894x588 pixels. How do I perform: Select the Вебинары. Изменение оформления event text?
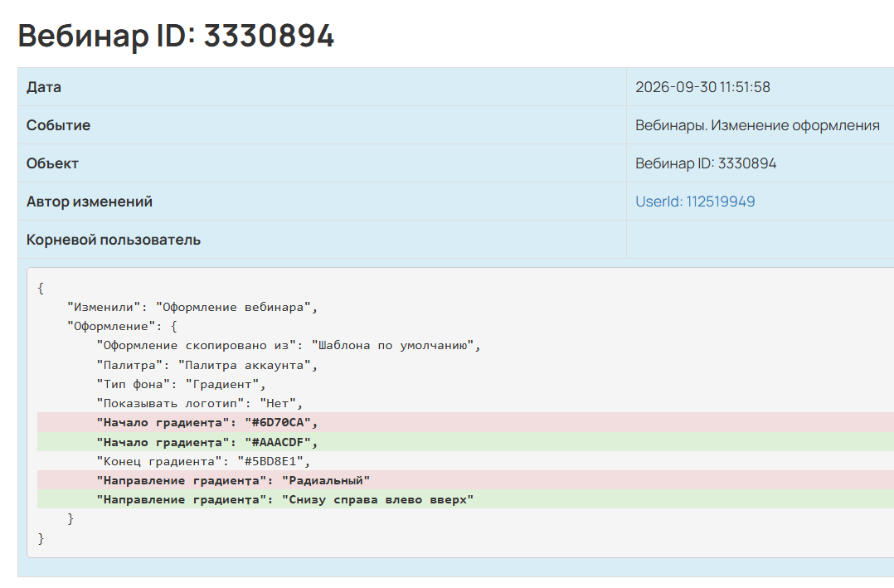(x=757, y=125)
